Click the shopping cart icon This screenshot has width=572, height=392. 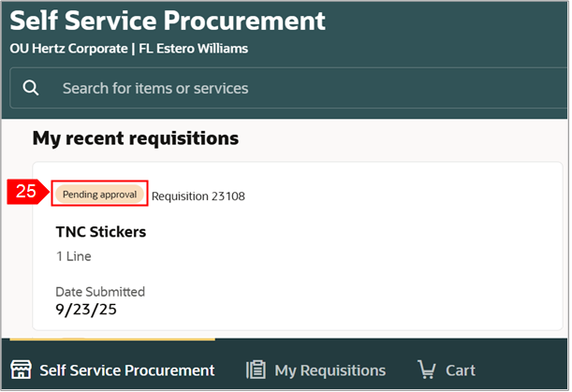(x=427, y=370)
